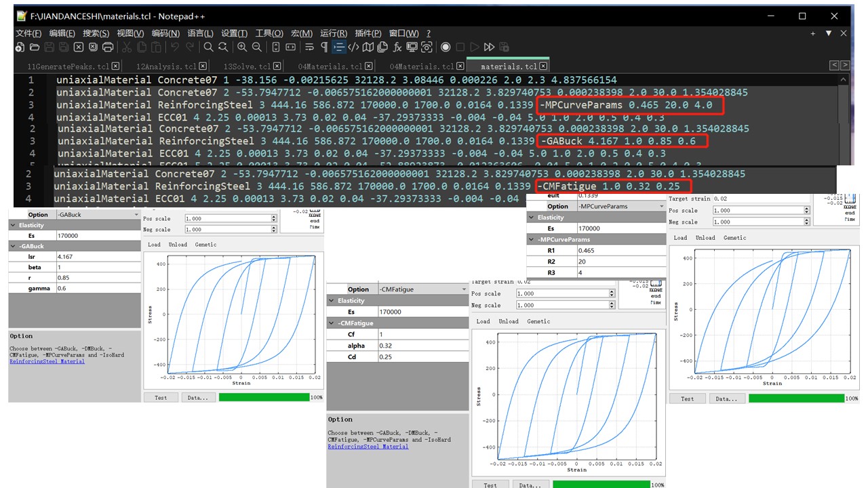
Task: Click the synchronize horizontal scrolling icon
Action: click(291, 47)
